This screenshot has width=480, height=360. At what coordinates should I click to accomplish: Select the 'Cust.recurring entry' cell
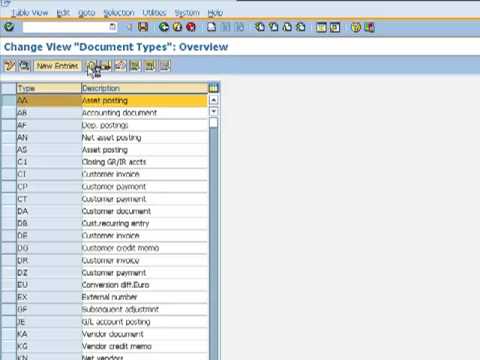pyautogui.click(x=144, y=223)
